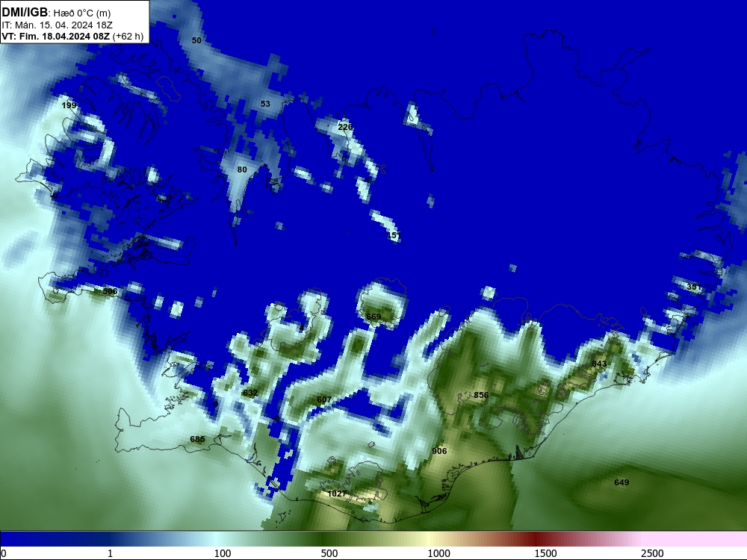
Task: Click the map value label 53
Action: [265, 104]
